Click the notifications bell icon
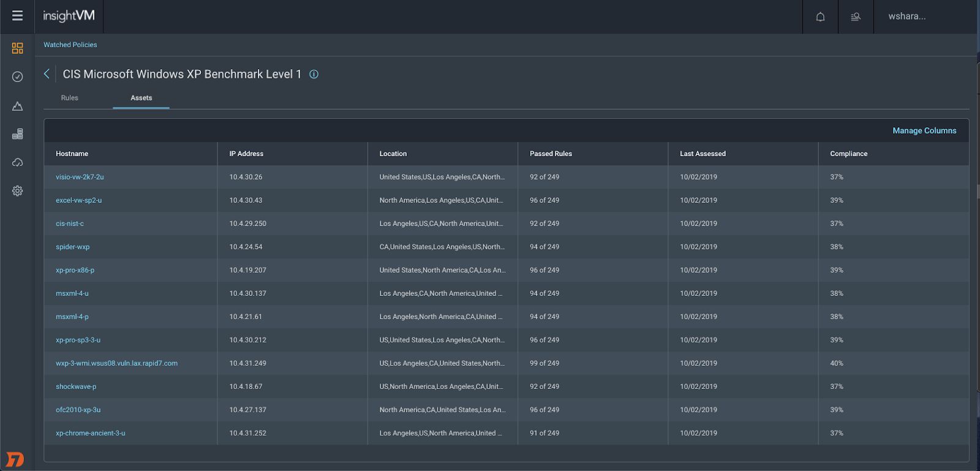Viewport: 980px width, 471px height. click(820, 17)
